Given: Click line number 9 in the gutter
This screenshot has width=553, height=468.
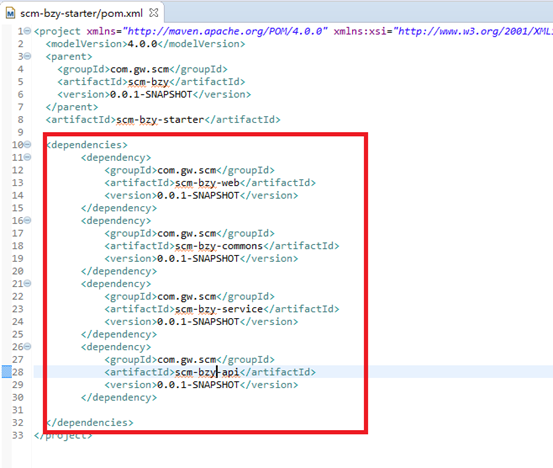Looking at the screenshot, I should pos(20,132).
